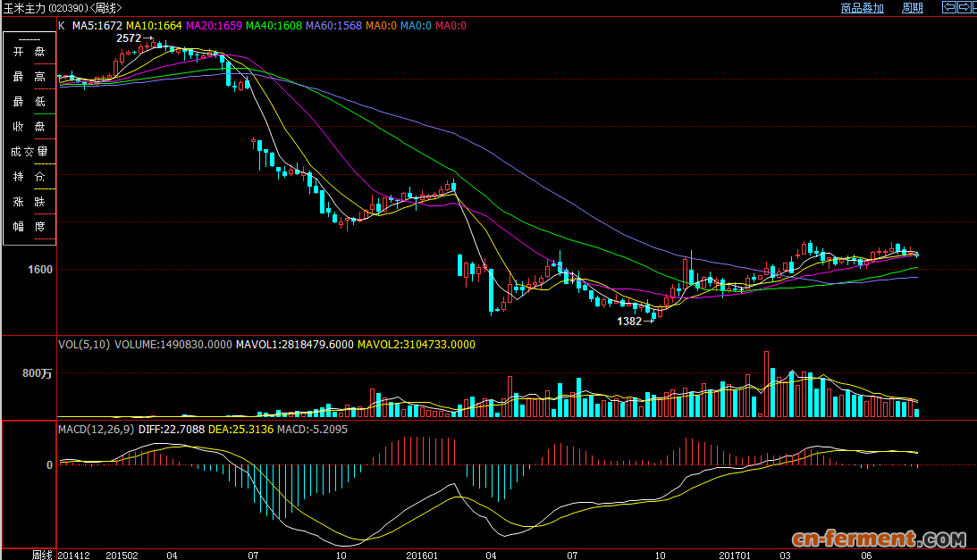Select the MA10:1664 indicator label
977x560 pixels.
pos(154,26)
